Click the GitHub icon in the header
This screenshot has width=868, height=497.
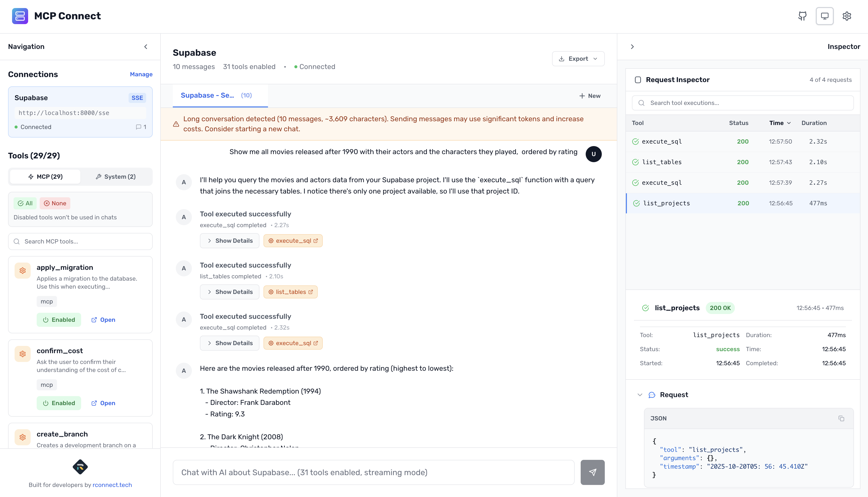click(802, 16)
